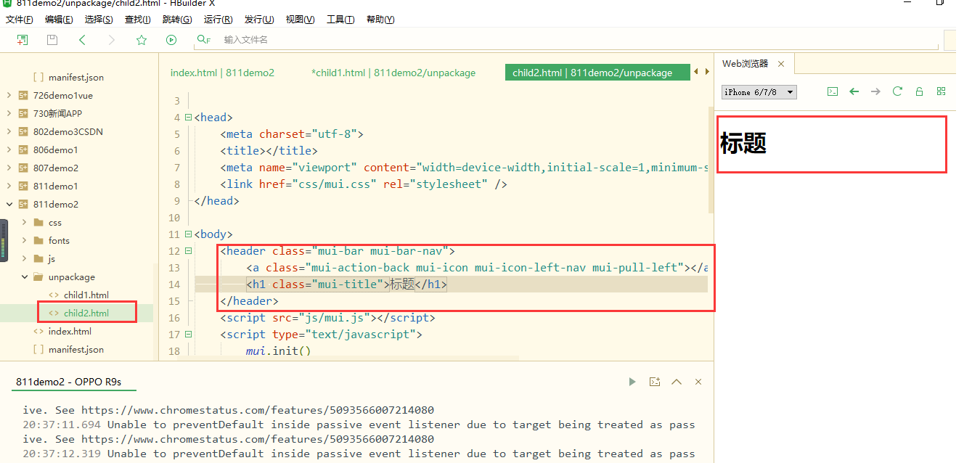Image resolution: width=980 pixels, height=463 pixels.
Task: Expand the css folder
Action: [x=24, y=222]
